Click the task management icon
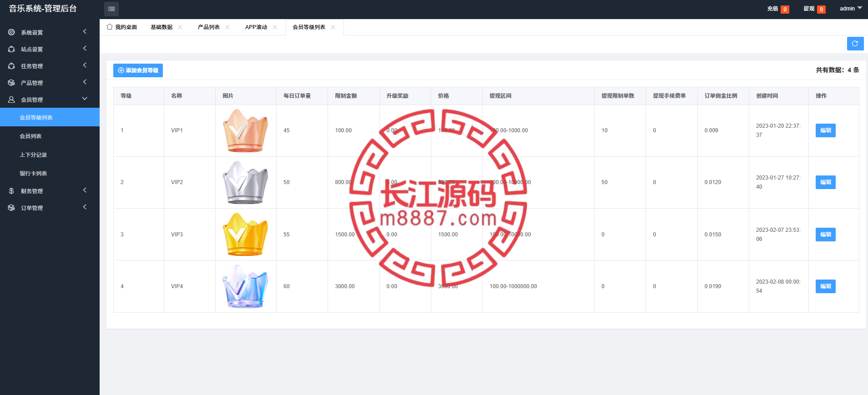The width and height of the screenshot is (868, 395). click(x=11, y=66)
